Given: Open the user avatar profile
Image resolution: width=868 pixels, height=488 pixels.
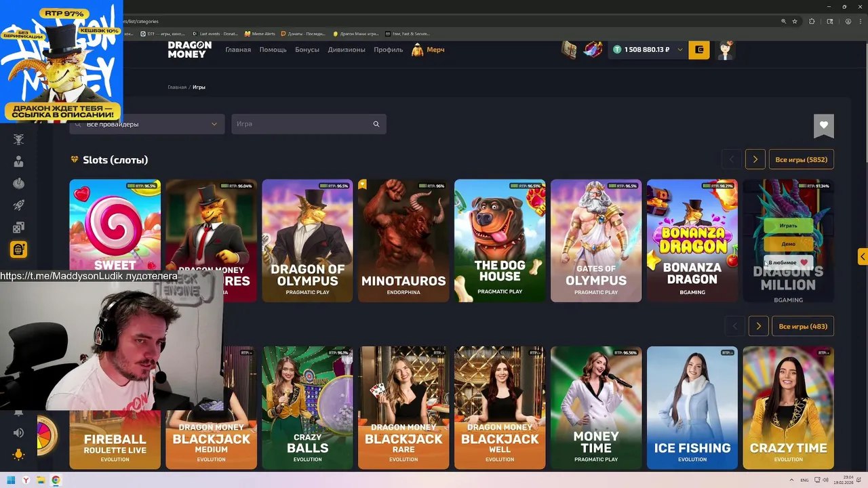Looking at the screenshot, I should 726,49.
